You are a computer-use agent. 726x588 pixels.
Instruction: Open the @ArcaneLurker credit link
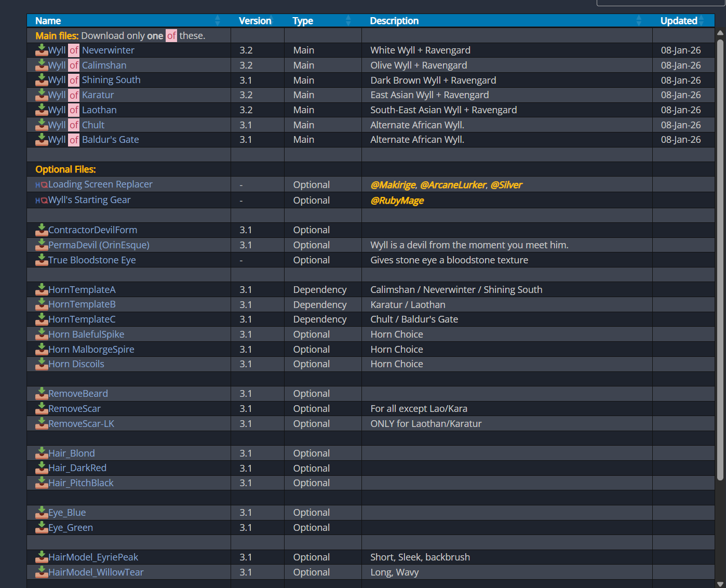pos(453,185)
